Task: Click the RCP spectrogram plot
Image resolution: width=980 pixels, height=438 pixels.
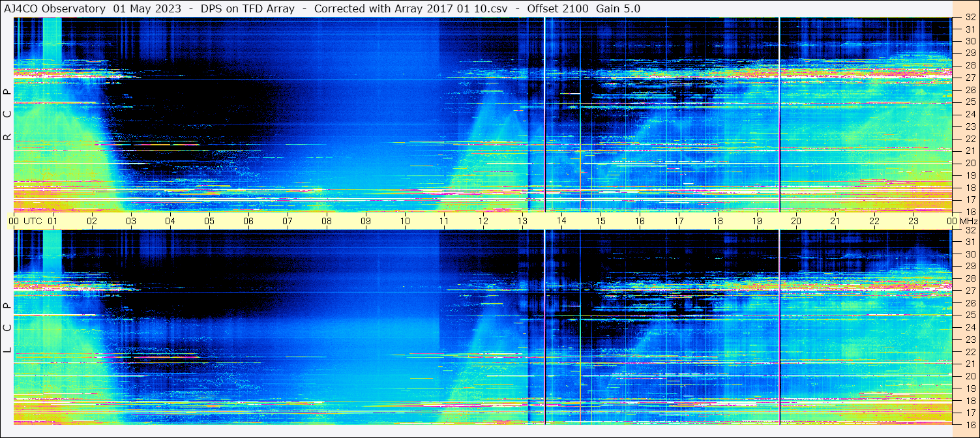Action: pos(482,114)
